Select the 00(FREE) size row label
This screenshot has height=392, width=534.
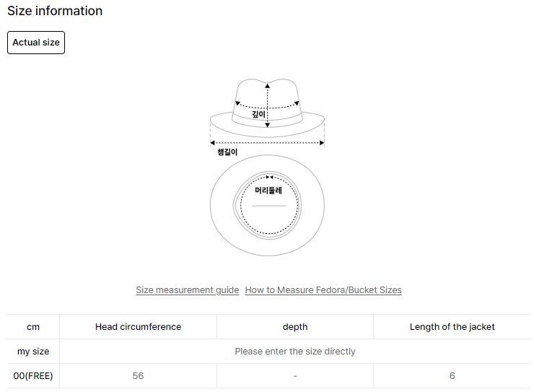(x=33, y=376)
